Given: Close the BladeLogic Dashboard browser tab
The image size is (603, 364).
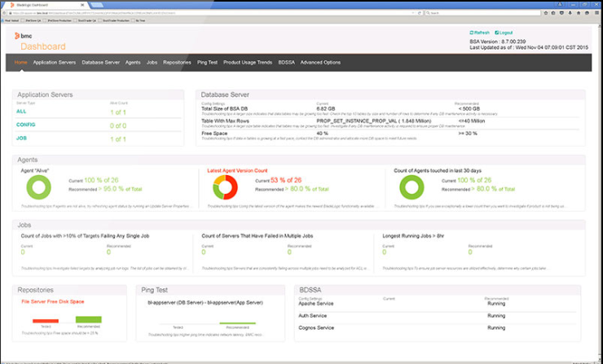Looking at the screenshot, I should pyautogui.click(x=82, y=5).
